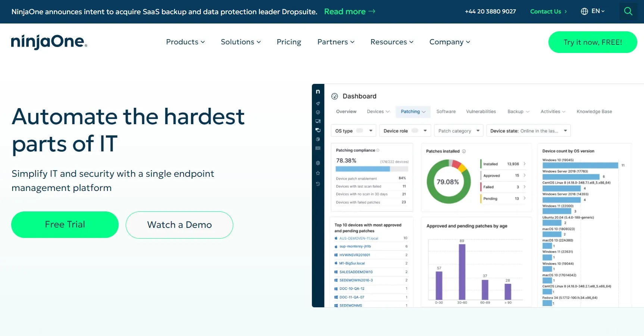The height and width of the screenshot is (336, 644).
Task: Click the history clock sidebar icon
Action: [318, 184]
